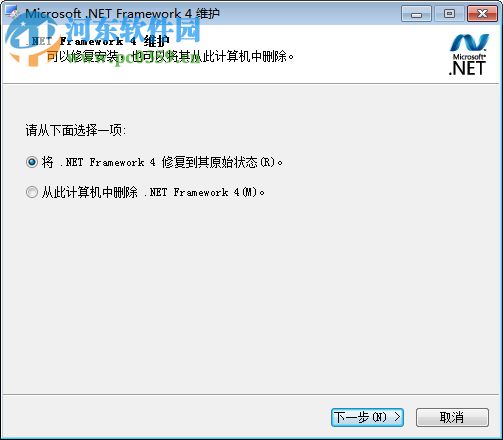Screen dimensions: 503x440
Task: Click the text 请从下面选择一项:
Action: click(x=76, y=130)
